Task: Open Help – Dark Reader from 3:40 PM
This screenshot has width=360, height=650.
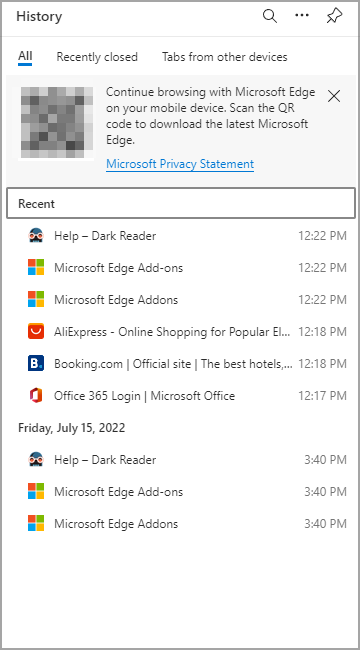Action: [x=181, y=460]
